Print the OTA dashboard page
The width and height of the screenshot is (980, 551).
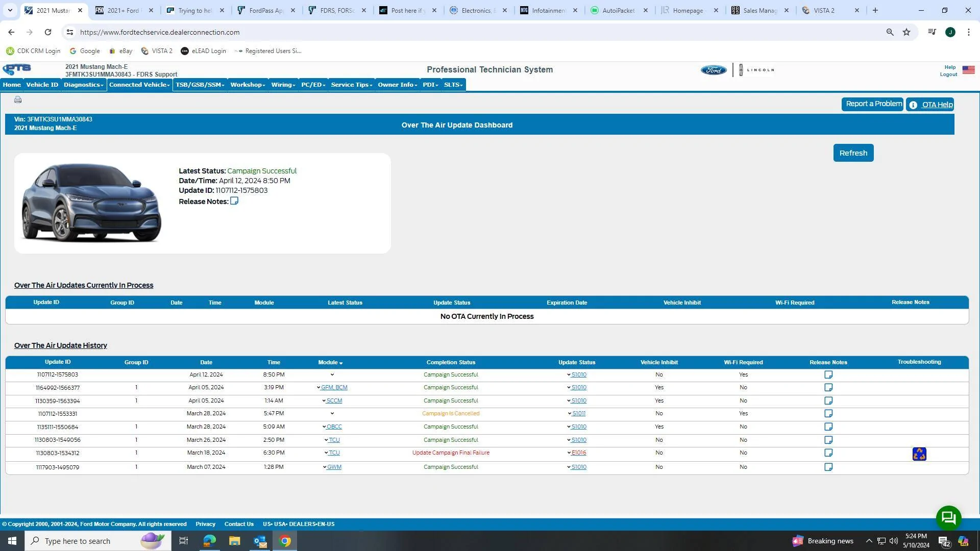(18, 99)
